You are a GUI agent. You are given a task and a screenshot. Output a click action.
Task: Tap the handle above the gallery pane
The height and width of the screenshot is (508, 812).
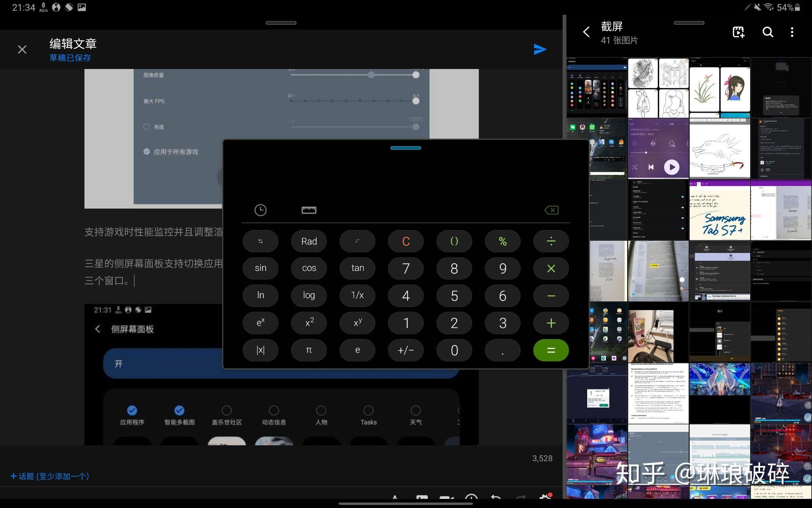tap(689, 23)
